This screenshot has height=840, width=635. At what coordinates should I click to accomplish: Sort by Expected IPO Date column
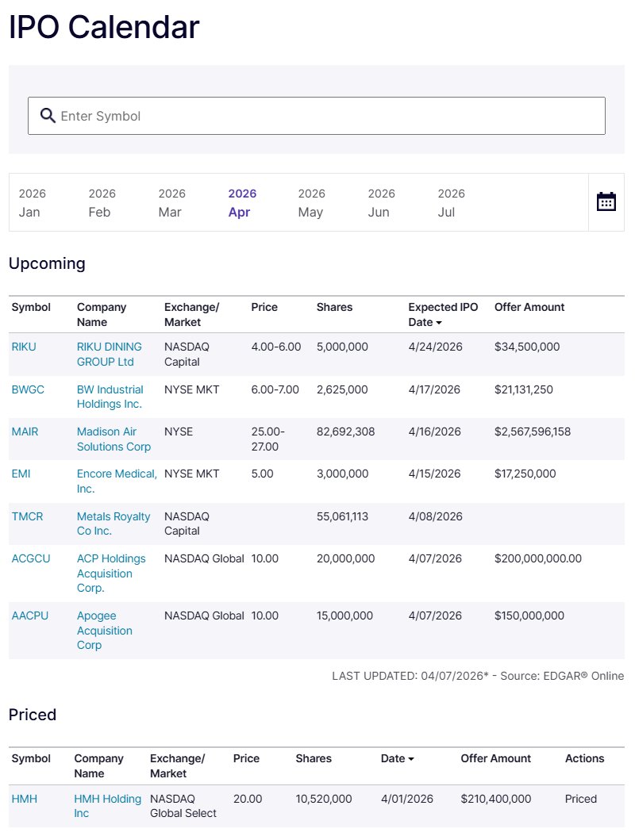tap(443, 314)
